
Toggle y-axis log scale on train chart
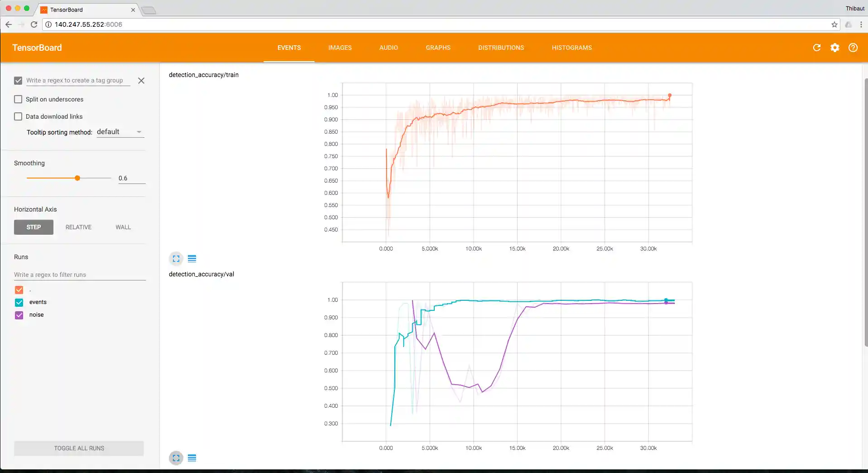(x=192, y=259)
